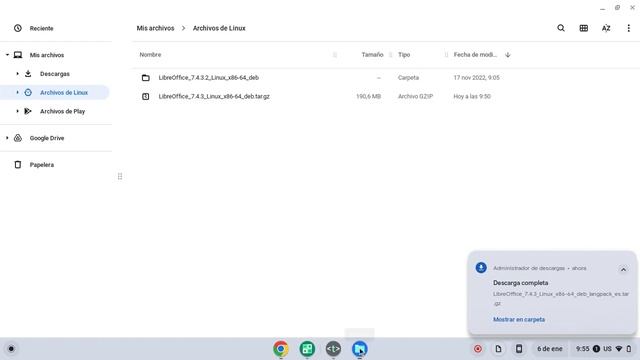This screenshot has width=640, height=360.
Task: Click the download manager notification icon
Action: pyautogui.click(x=481, y=267)
